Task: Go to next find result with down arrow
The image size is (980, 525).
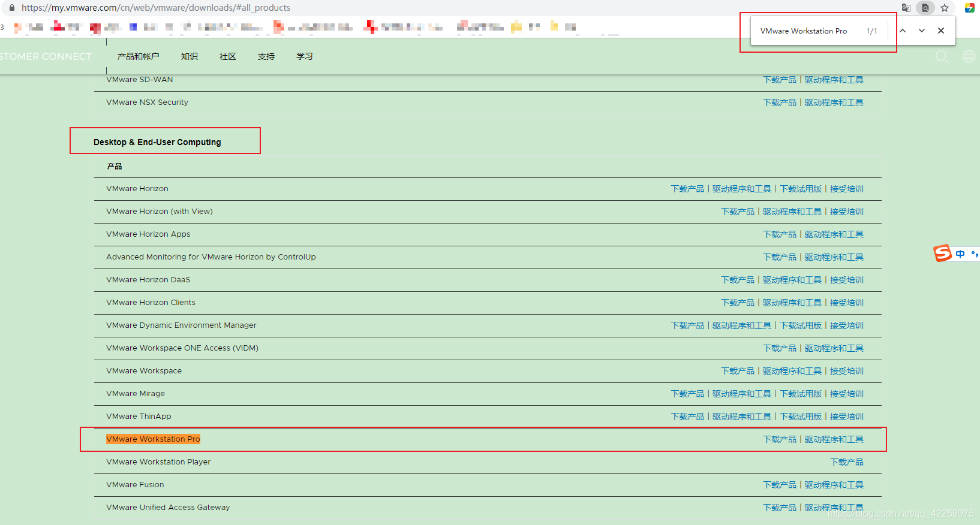Action: click(922, 31)
